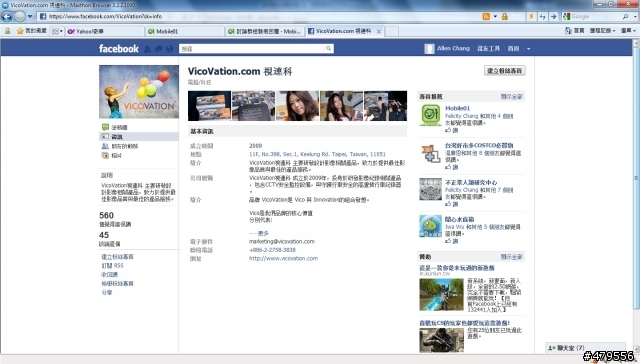Open the first photo strip thumbnail
This screenshot has height=364, width=640.
coord(209,106)
